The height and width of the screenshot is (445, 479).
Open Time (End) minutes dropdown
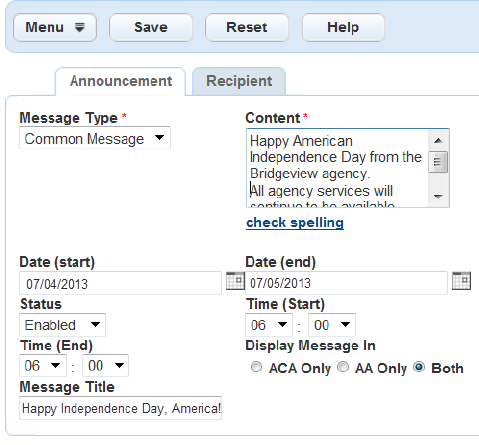[x=105, y=366]
